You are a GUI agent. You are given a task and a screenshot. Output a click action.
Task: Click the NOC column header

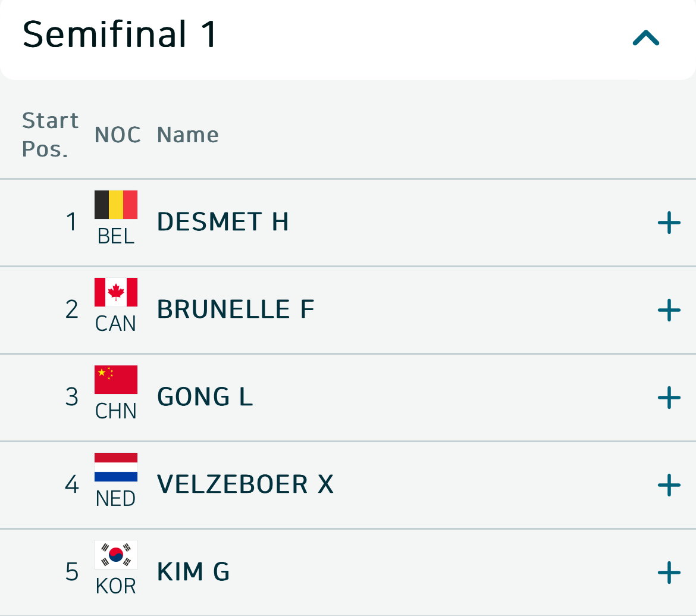point(118,135)
